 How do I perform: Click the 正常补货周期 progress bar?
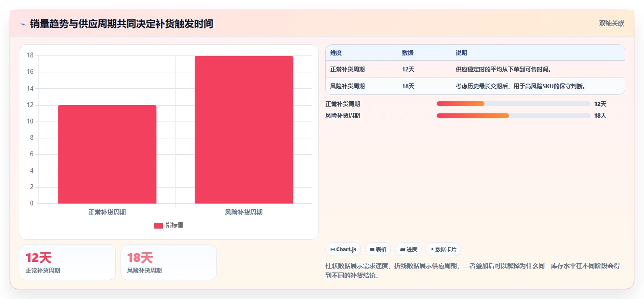point(513,104)
